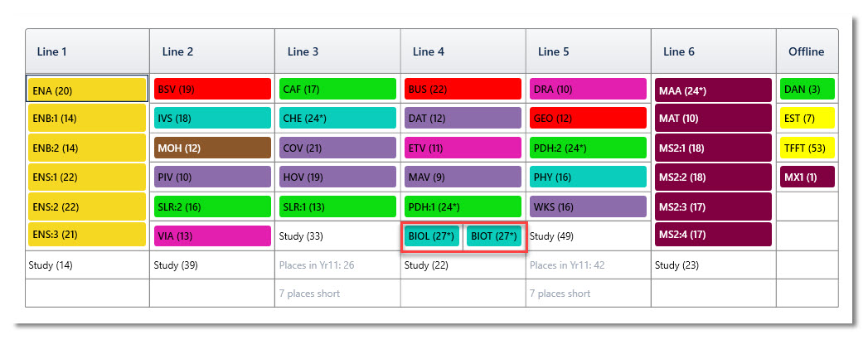Image resolution: width=868 pixels, height=340 pixels.
Task: Select the BIOT (27*) block
Action: coord(493,236)
